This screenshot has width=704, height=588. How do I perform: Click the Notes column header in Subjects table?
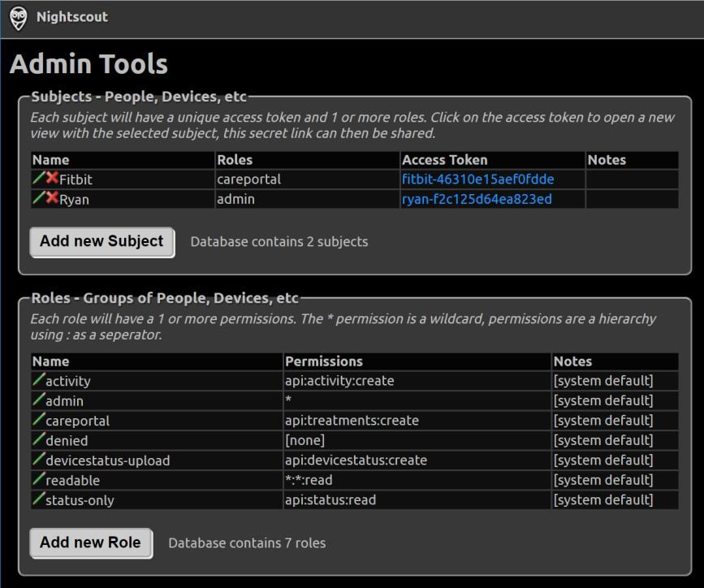(607, 160)
